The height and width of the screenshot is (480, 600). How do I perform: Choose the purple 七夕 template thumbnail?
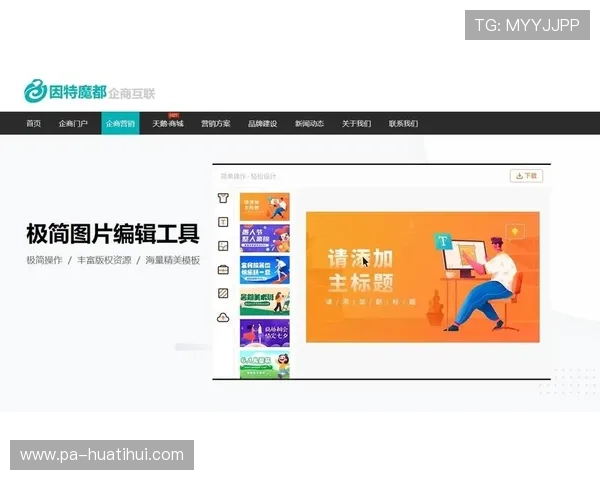[x=265, y=333]
